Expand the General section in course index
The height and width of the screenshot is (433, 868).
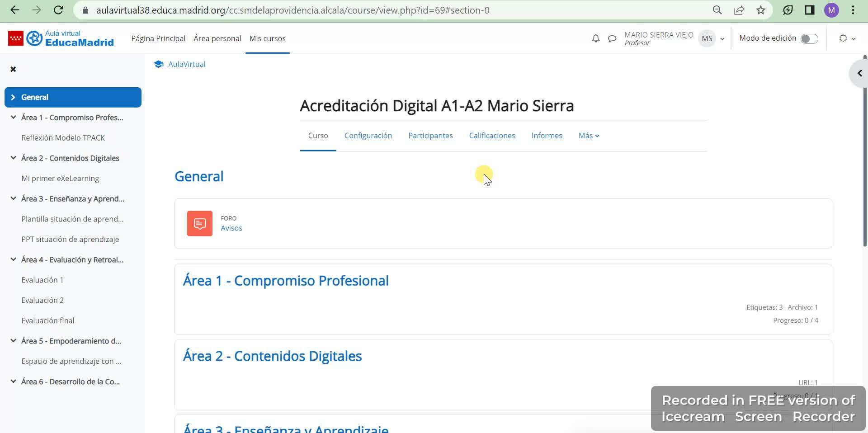coord(13,97)
